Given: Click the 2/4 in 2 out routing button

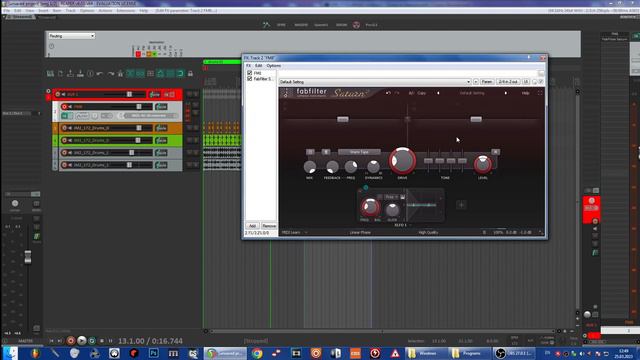Looking at the screenshot, I should point(508,82).
